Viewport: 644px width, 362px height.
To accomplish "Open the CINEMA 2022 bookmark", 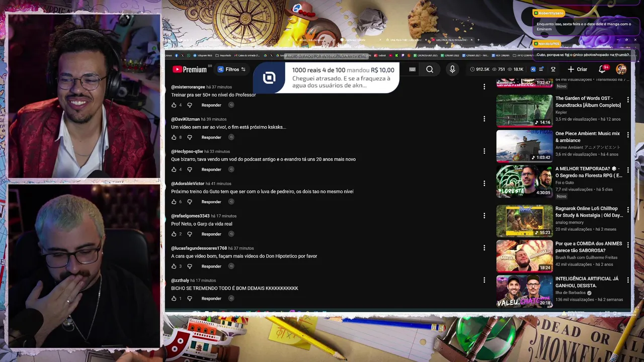I will [x=450, y=55].
